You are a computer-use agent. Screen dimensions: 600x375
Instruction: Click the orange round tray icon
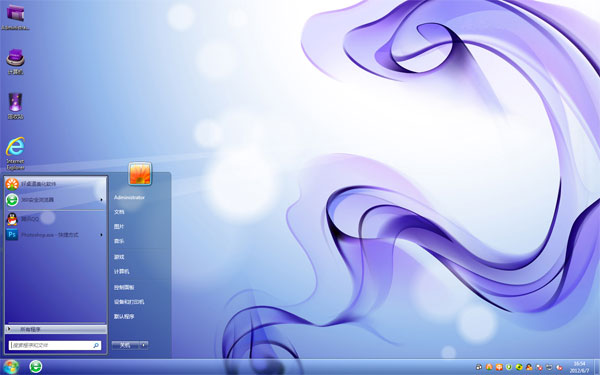point(489,367)
